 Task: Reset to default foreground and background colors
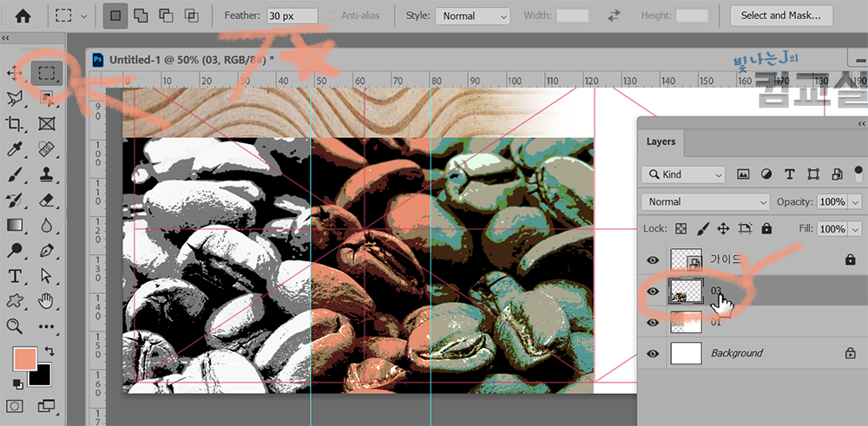click(17, 384)
